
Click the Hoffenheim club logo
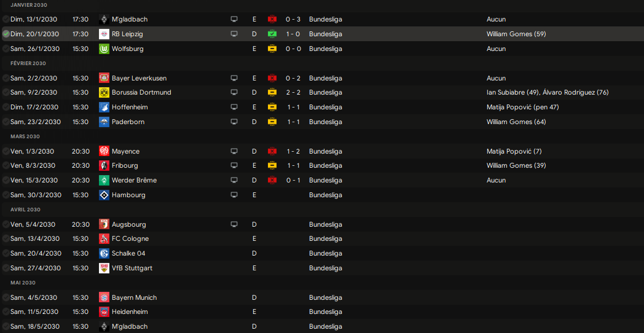(104, 107)
